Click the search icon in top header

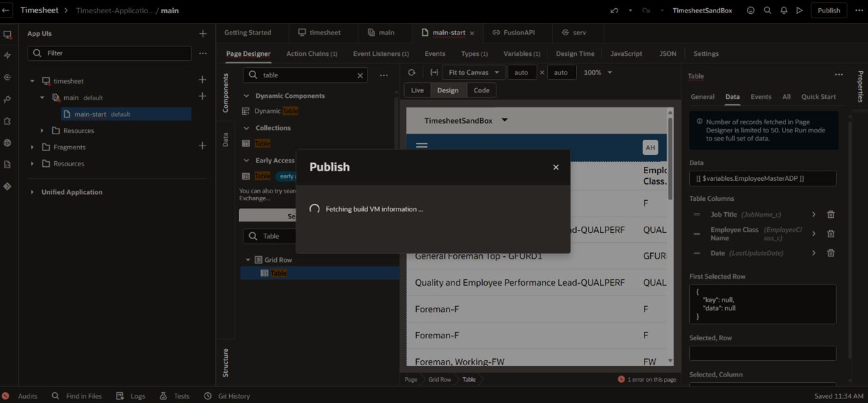(767, 10)
